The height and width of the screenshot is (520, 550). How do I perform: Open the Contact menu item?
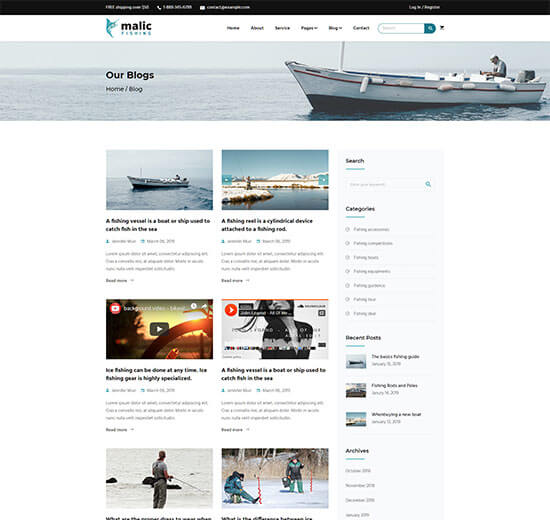(x=361, y=28)
